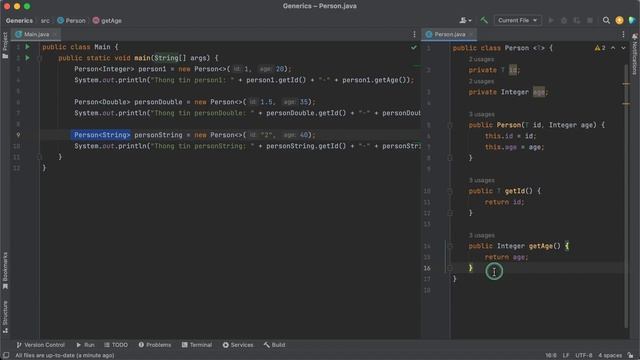Image resolution: width=640 pixels, height=360 pixels.
Task: Open the Structure tool window
Action: pyautogui.click(x=5, y=317)
